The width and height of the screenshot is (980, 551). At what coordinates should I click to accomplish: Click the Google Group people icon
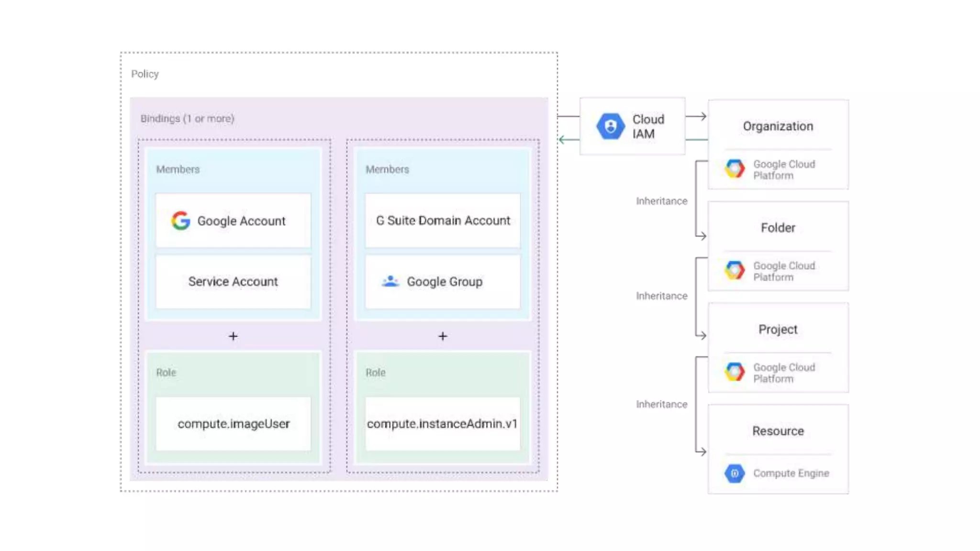(x=390, y=281)
